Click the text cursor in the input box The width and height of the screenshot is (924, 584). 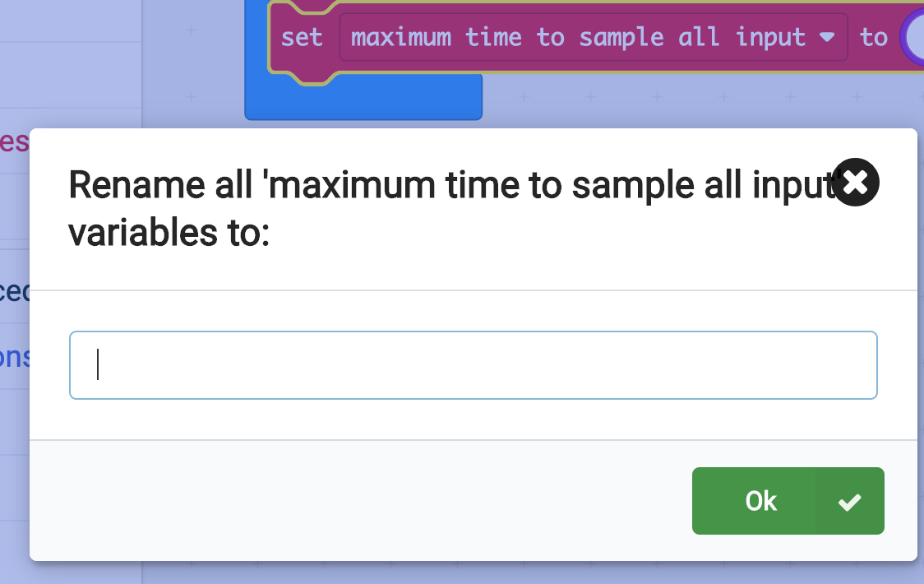click(x=97, y=364)
